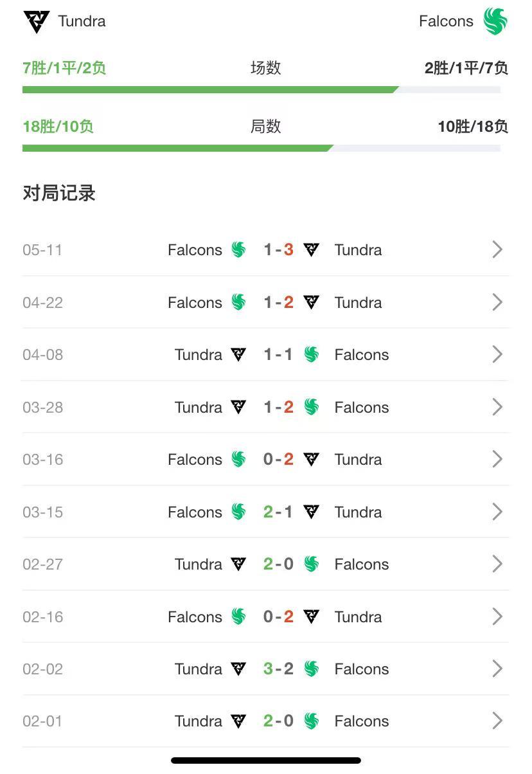Click Falcons icon in the 02-02 match
532x774 pixels.
pos(312,669)
